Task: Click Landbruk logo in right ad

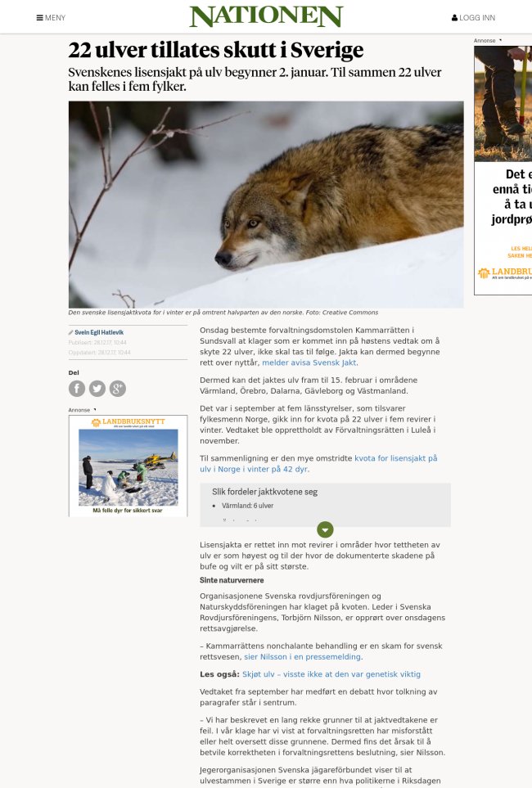Action: click(504, 272)
